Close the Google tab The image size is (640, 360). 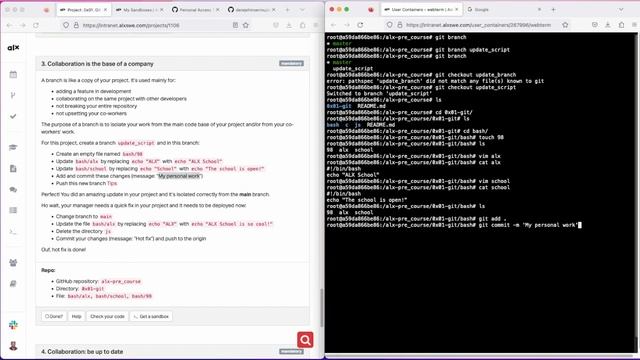pyautogui.click(x=539, y=9)
